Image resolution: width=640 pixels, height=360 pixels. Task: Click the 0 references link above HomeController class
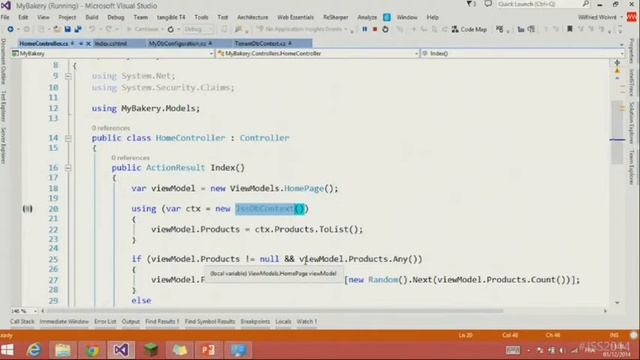click(111, 128)
